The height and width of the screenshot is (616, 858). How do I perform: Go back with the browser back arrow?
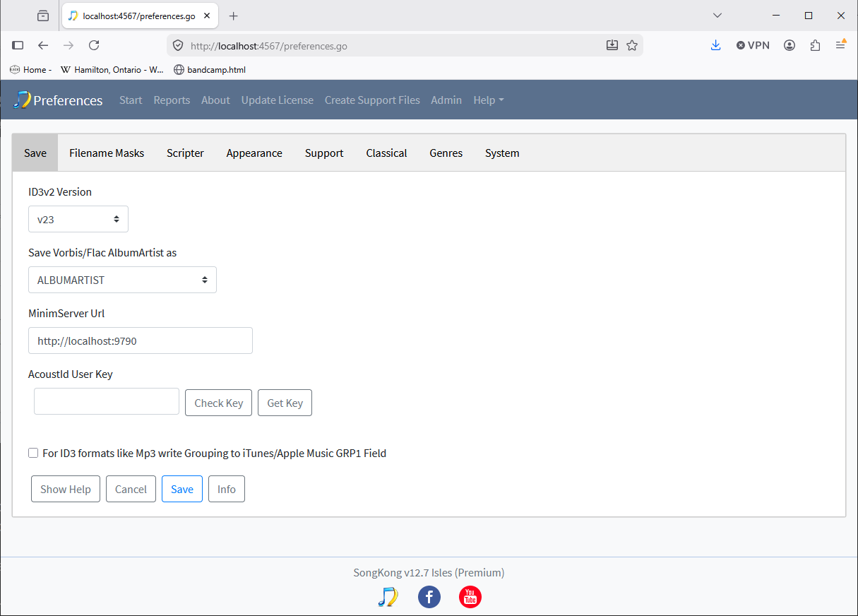[43, 45]
